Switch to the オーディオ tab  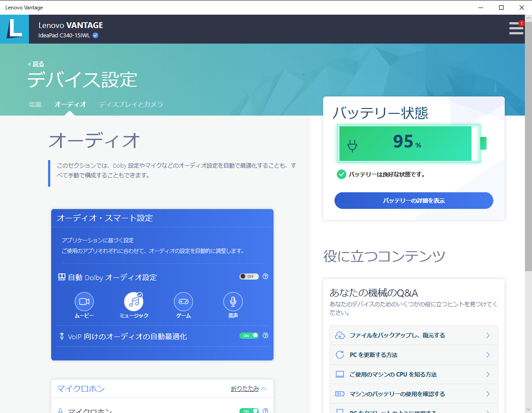(x=70, y=104)
